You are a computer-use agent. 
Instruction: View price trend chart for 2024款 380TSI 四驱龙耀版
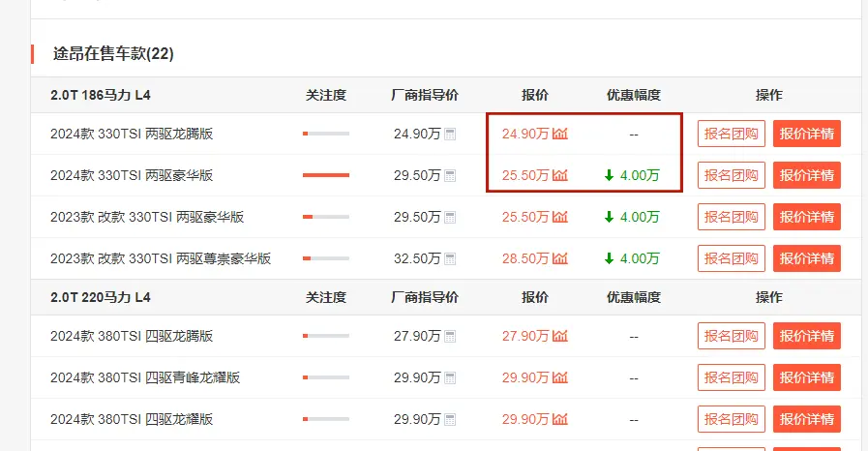pos(560,419)
